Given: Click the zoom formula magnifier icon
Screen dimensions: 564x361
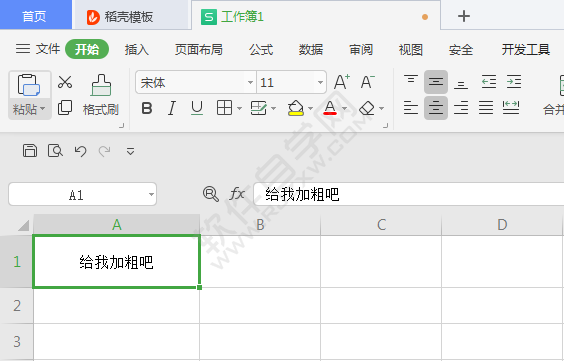Looking at the screenshot, I should coord(211,194).
